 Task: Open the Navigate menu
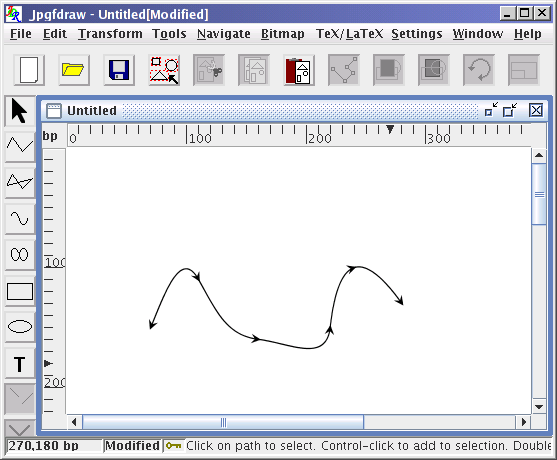point(224,34)
